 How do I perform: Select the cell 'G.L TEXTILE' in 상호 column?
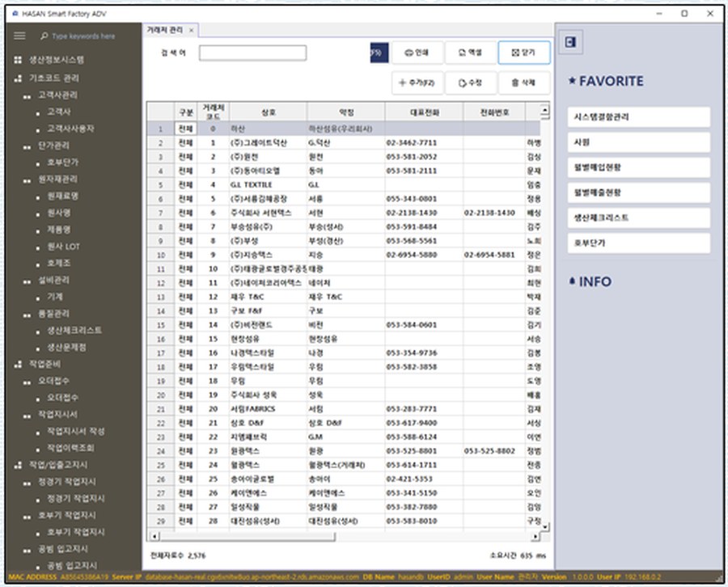click(x=268, y=184)
